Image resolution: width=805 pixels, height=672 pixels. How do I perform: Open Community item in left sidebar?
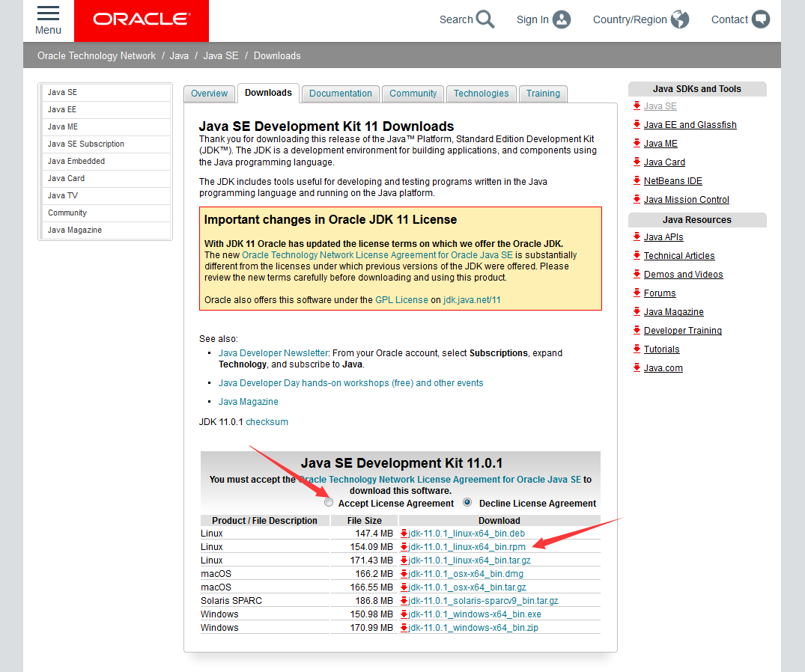coord(106,213)
